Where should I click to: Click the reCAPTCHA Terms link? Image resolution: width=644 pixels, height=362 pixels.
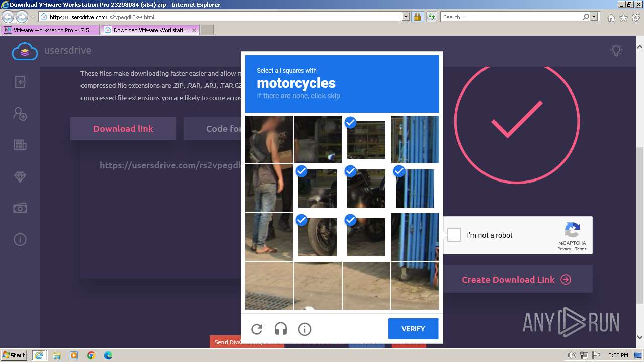click(x=581, y=249)
